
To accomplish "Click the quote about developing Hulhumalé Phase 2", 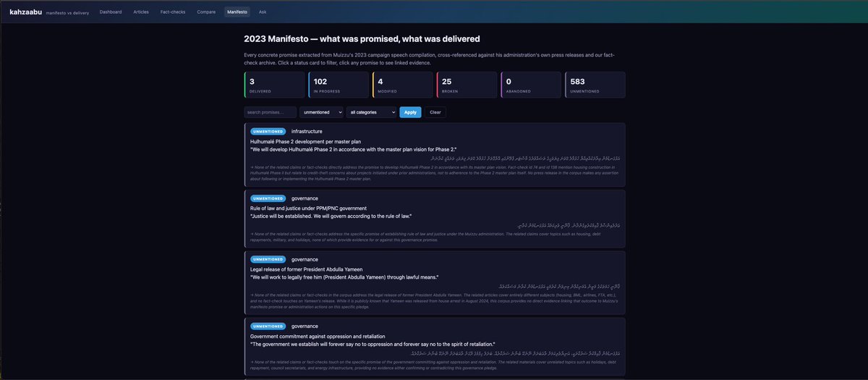I will coord(353,149).
